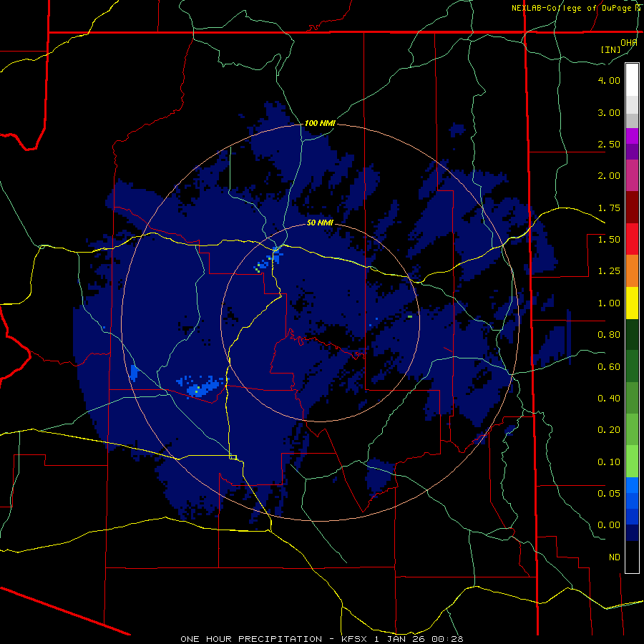Click the [IN] units label

(x=611, y=49)
